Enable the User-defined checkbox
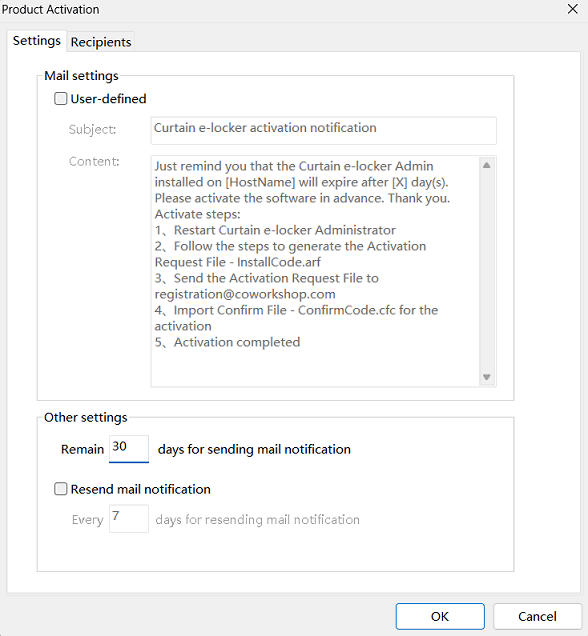The height and width of the screenshot is (636, 588). 60,99
